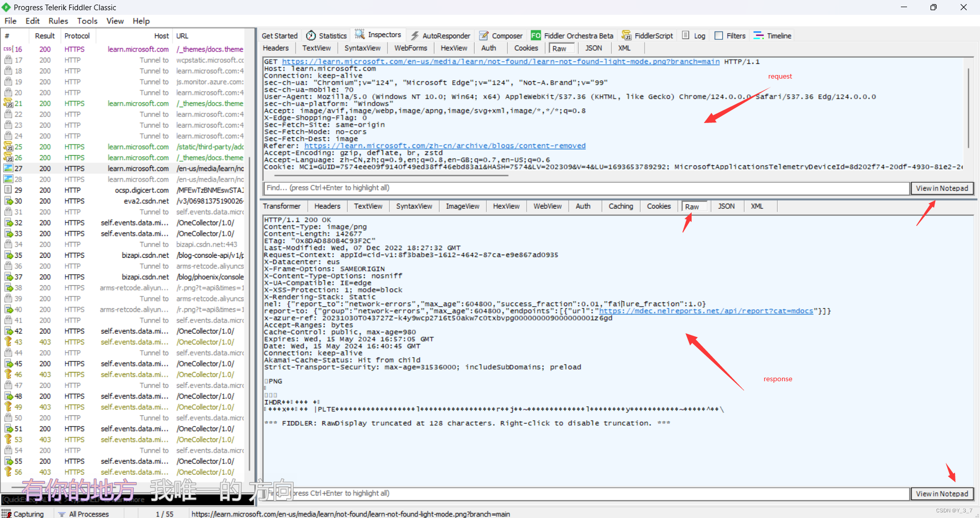This screenshot has width=980, height=518.
Task: Click the green arrow icon of session 51
Action: coord(8,429)
